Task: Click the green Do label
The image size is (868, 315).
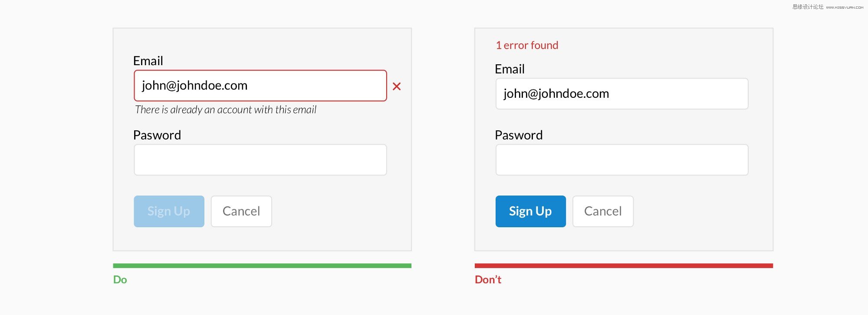Action: click(120, 279)
